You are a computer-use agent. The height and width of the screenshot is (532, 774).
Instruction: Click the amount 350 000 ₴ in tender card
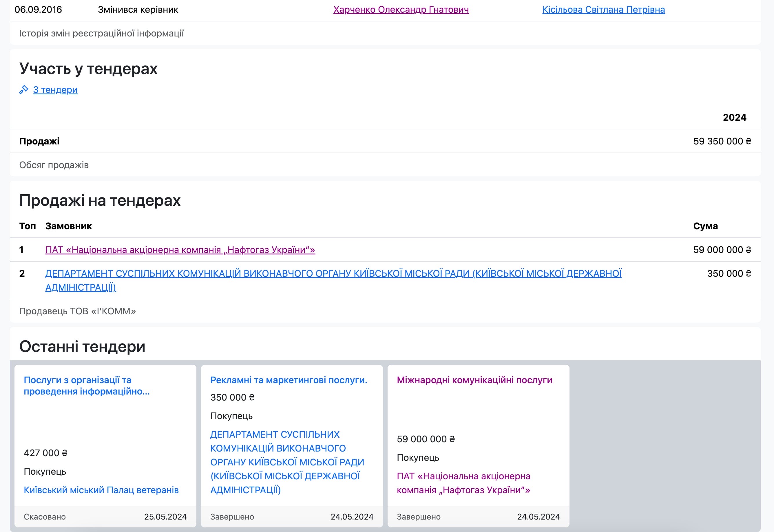(233, 397)
